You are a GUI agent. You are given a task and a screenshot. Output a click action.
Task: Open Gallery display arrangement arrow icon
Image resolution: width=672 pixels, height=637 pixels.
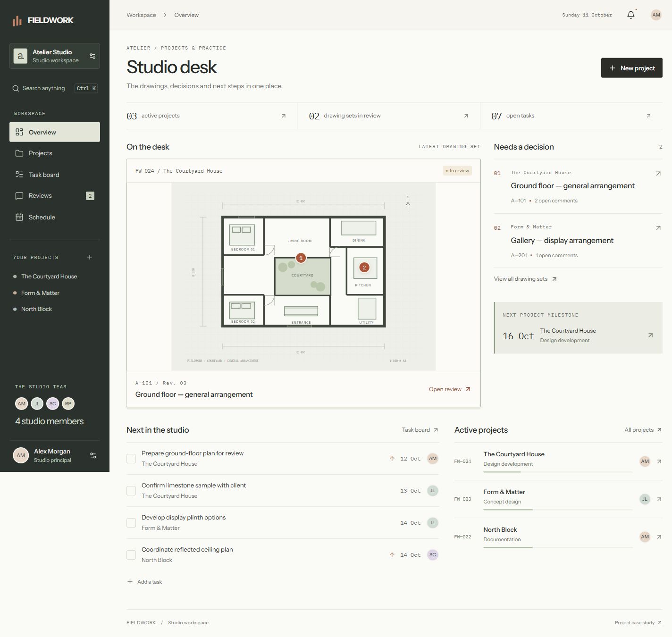658,228
